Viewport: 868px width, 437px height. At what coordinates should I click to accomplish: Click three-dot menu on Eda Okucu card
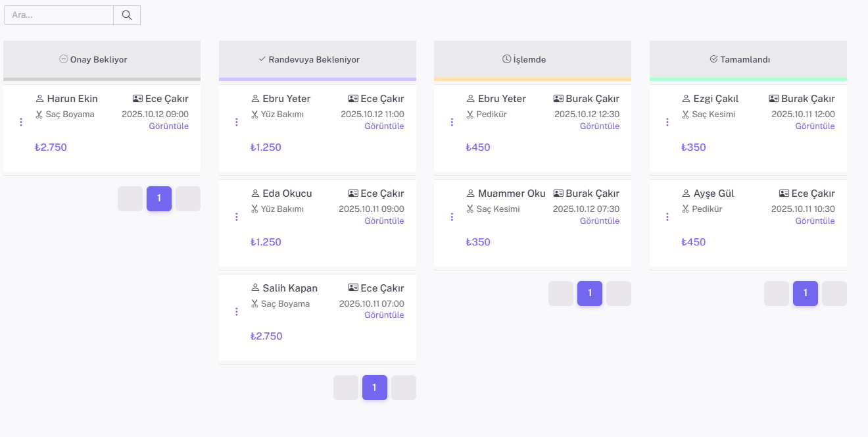coord(237,217)
